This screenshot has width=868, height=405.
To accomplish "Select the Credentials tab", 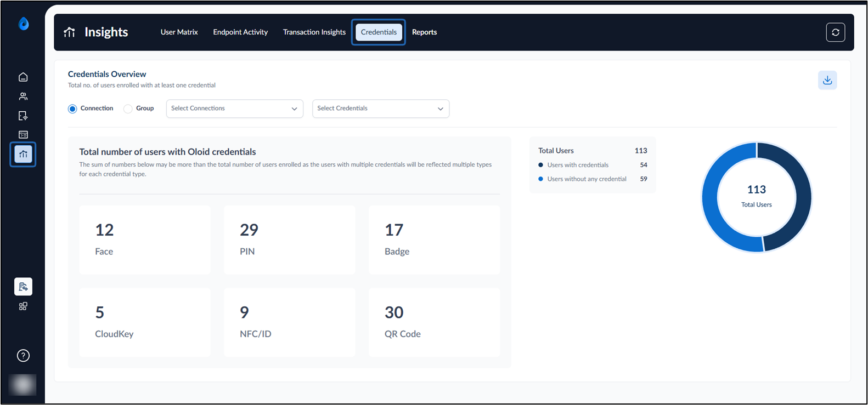I will 379,32.
